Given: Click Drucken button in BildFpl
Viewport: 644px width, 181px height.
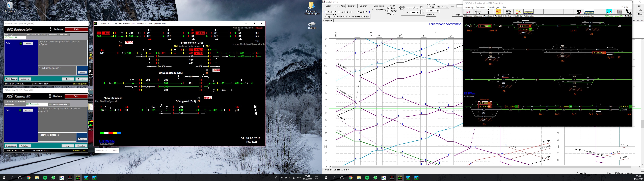Looking at the screenshot, I should [x=363, y=6].
